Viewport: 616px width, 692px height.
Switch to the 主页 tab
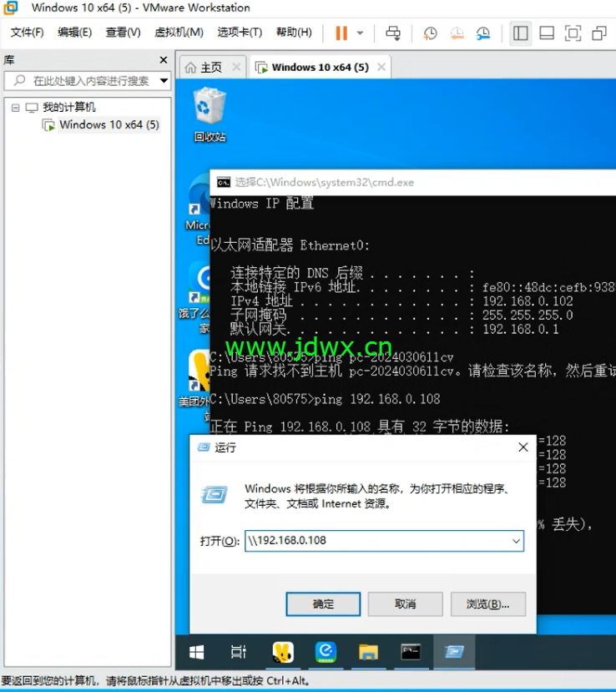[x=211, y=68]
